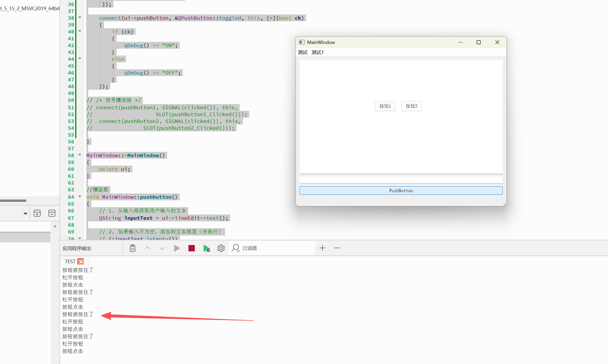Viewport: 608px width, 364px height.
Task: Click the 应用程序输出 pane label
Action: pos(77,248)
